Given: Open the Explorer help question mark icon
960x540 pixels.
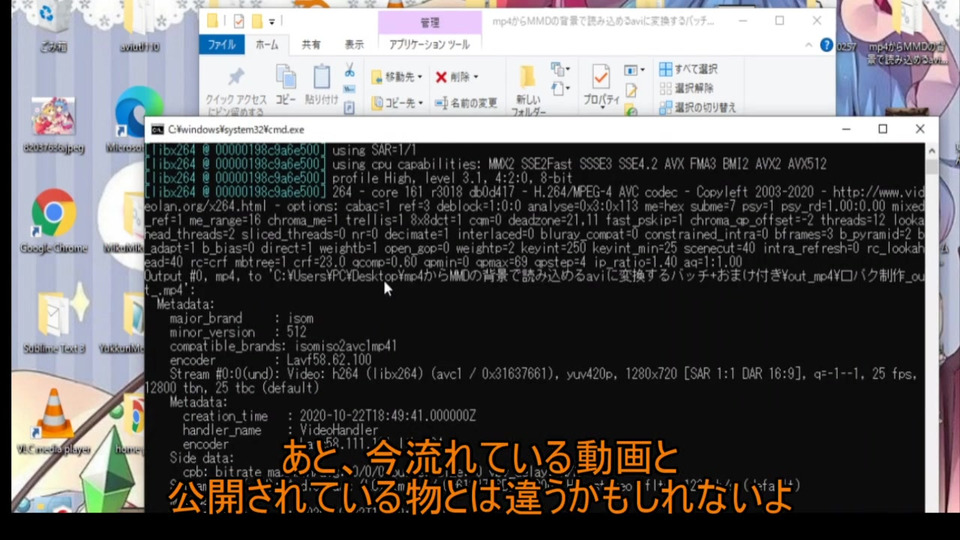Looking at the screenshot, I should point(827,45).
